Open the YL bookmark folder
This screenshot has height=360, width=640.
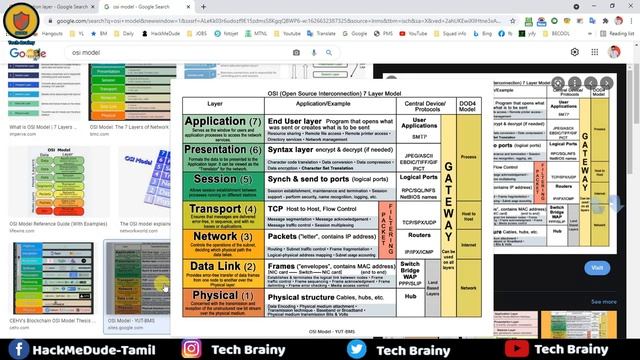point(77,33)
